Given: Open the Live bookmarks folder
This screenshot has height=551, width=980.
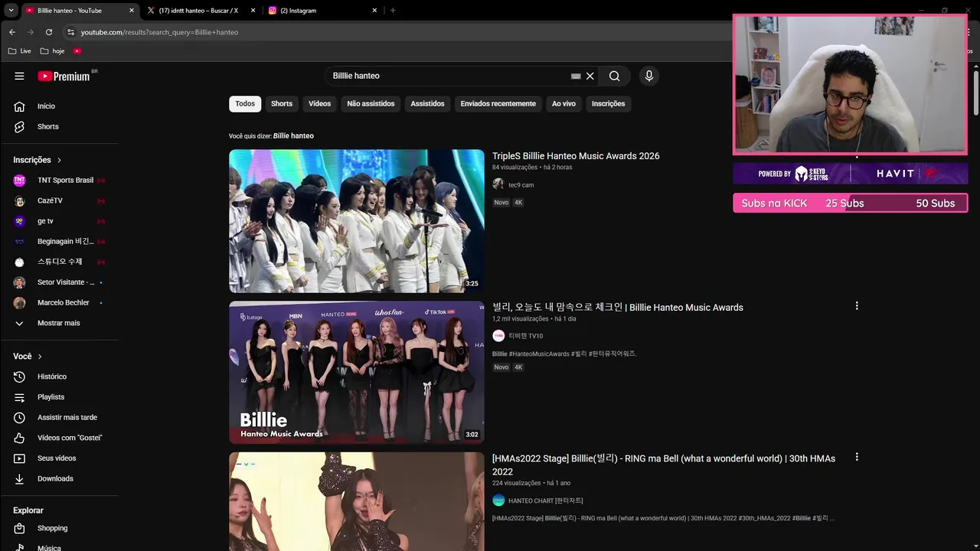Looking at the screenshot, I should (x=20, y=51).
